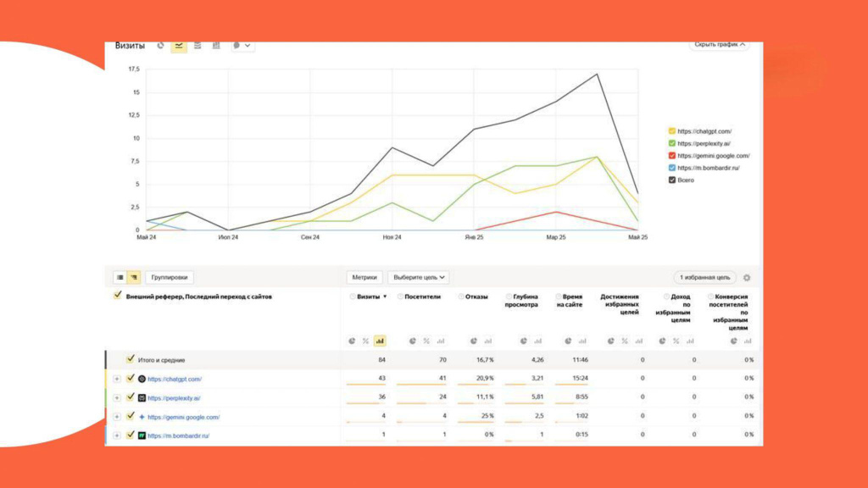The width and height of the screenshot is (868, 488).
Task: Collapse chart with Скрыть график
Action: 720,45
